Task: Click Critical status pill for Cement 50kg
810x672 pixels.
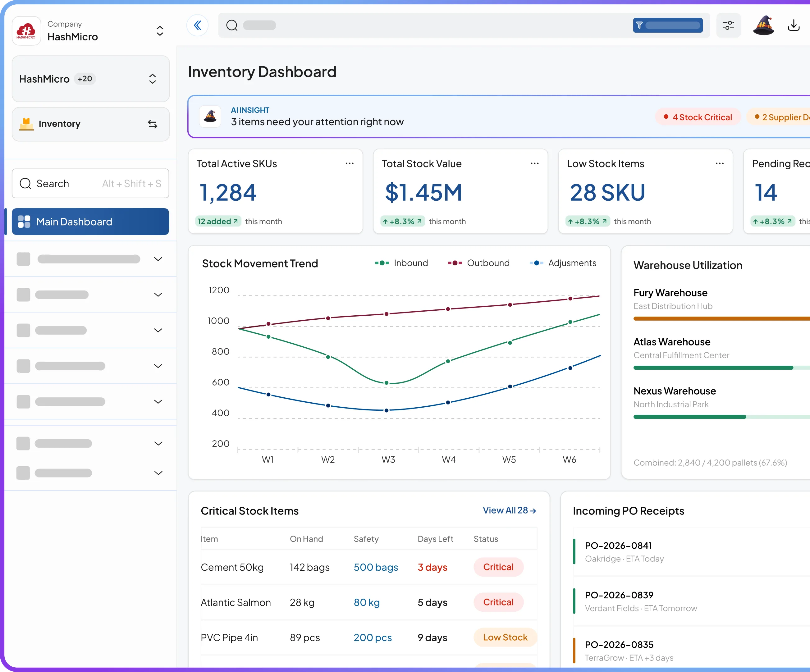Action: click(498, 567)
